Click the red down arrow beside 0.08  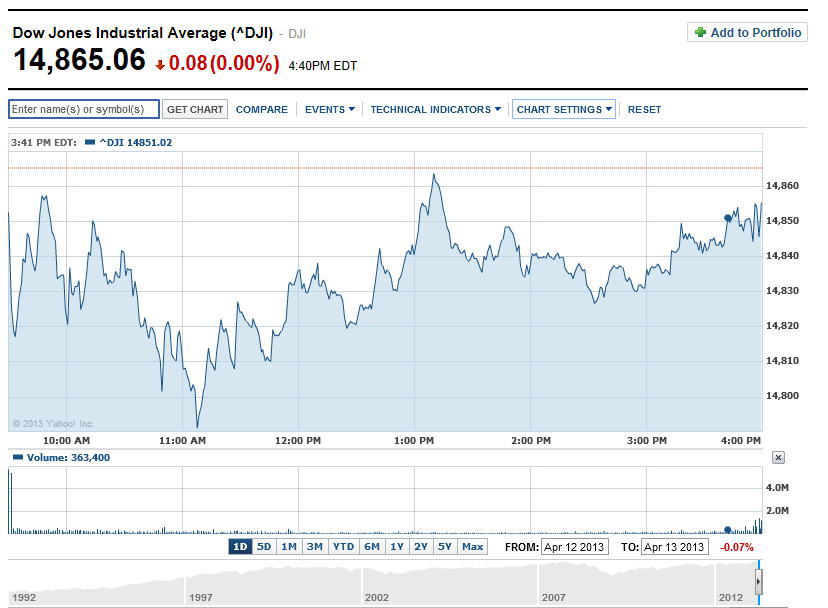tap(160, 65)
